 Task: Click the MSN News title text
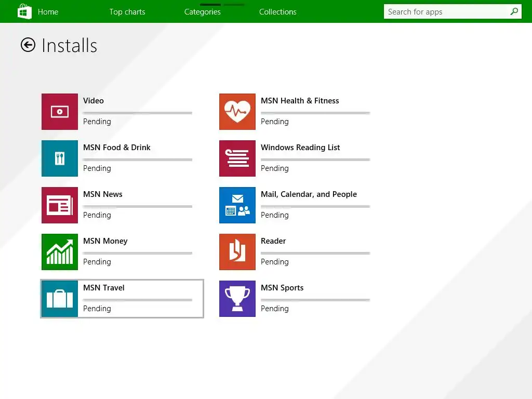pos(103,194)
